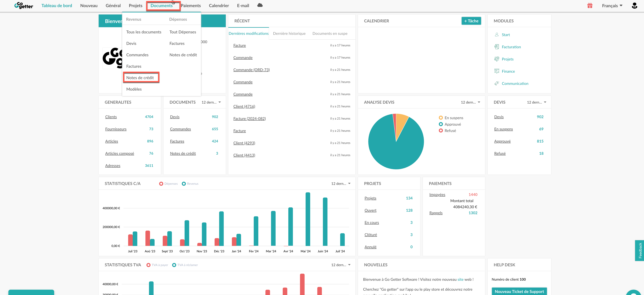Select Tout Dépenses in menu
The height and width of the screenshot is (295, 644).
(x=183, y=32)
